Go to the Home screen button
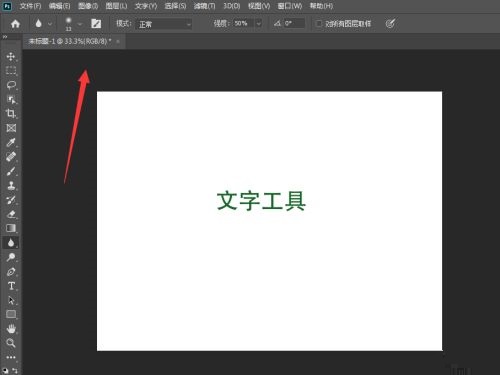The height and width of the screenshot is (375, 500). (15, 24)
